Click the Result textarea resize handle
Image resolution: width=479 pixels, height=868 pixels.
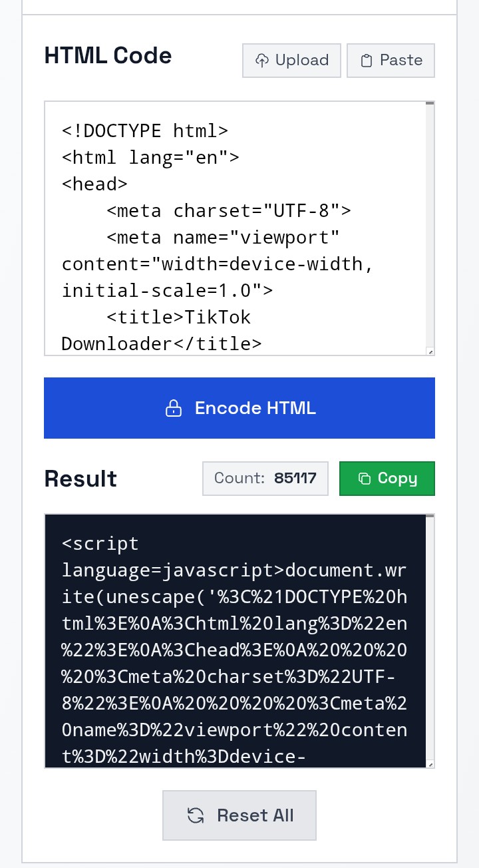coord(430,764)
